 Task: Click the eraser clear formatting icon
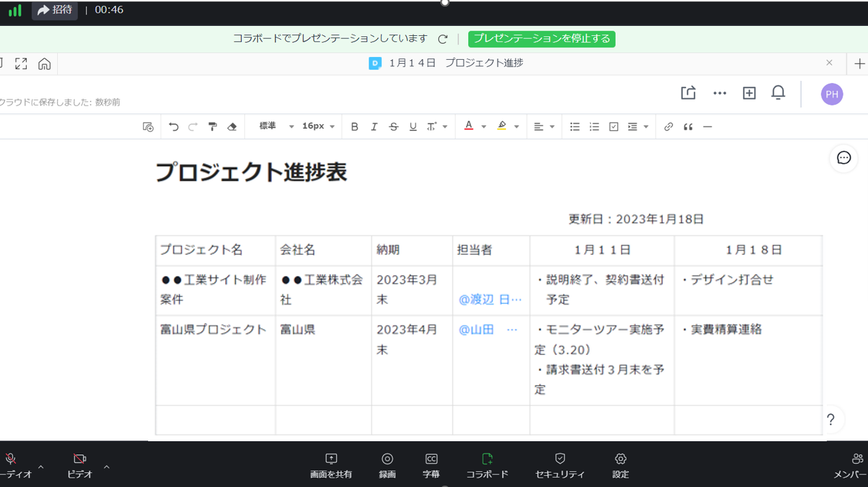pos(232,127)
